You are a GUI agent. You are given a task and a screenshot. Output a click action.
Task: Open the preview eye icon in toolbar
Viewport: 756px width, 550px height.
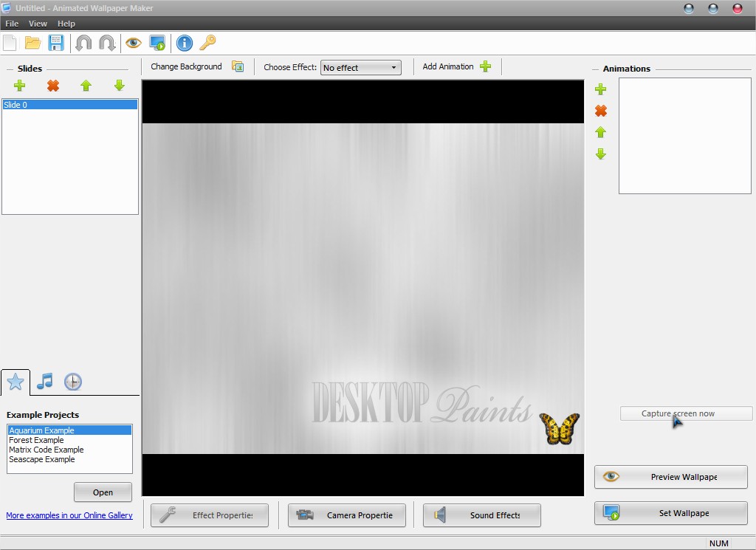(133, 43)
